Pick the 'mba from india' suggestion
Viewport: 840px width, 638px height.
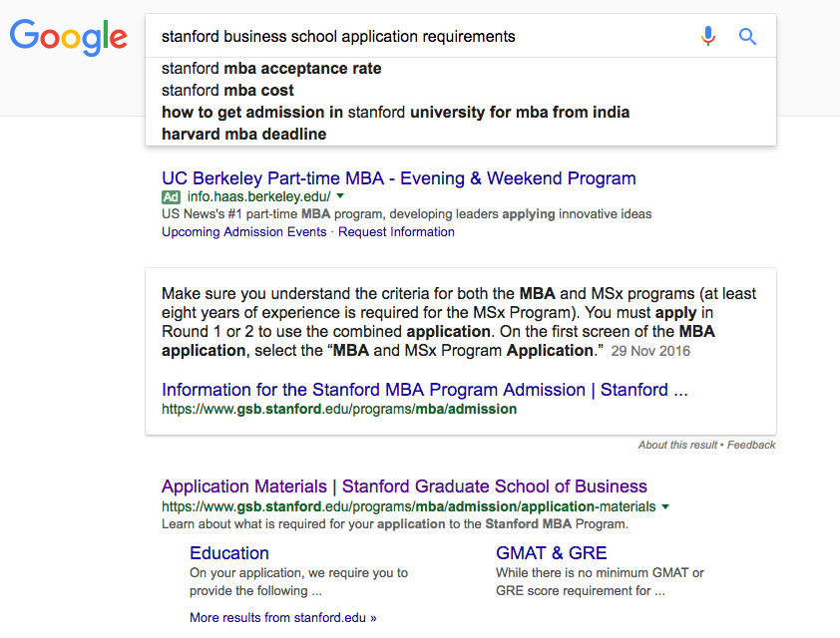point(395,113)
